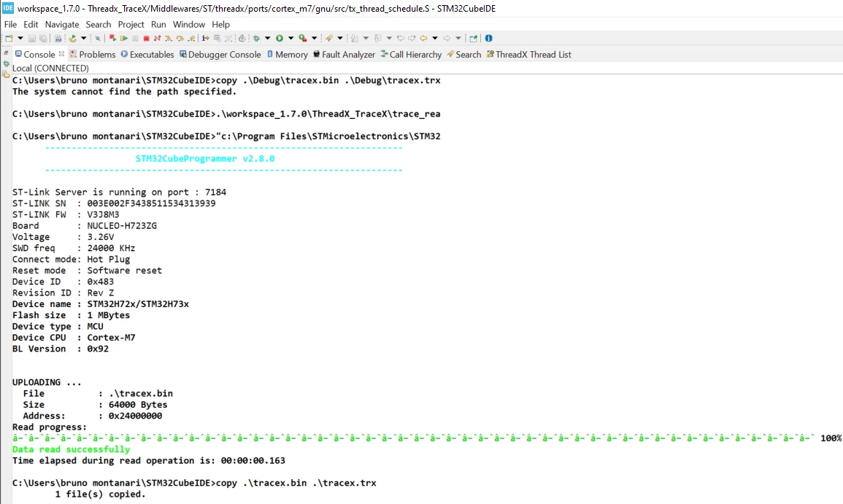
Task: Open the New wizard dropdown arrow
Action: [20, 38]
